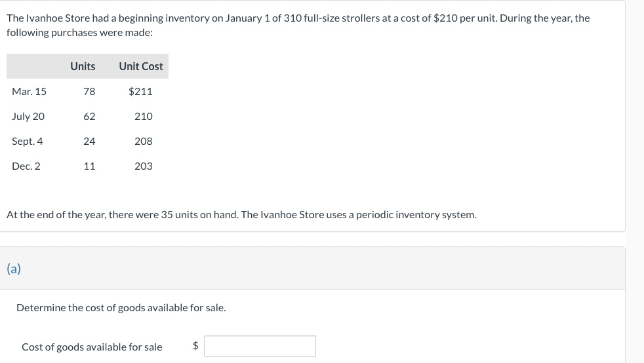Click the Units column header
Viewport: 644px width, 363px height.
83,66
